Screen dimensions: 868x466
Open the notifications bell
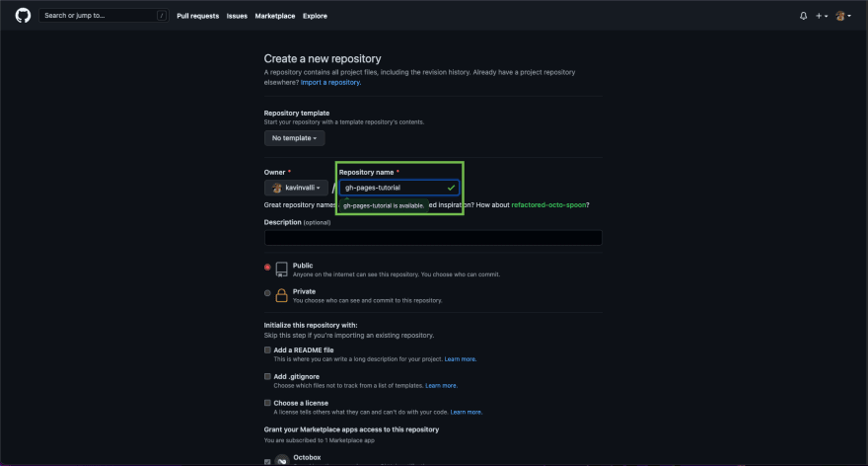pos(803,16)
